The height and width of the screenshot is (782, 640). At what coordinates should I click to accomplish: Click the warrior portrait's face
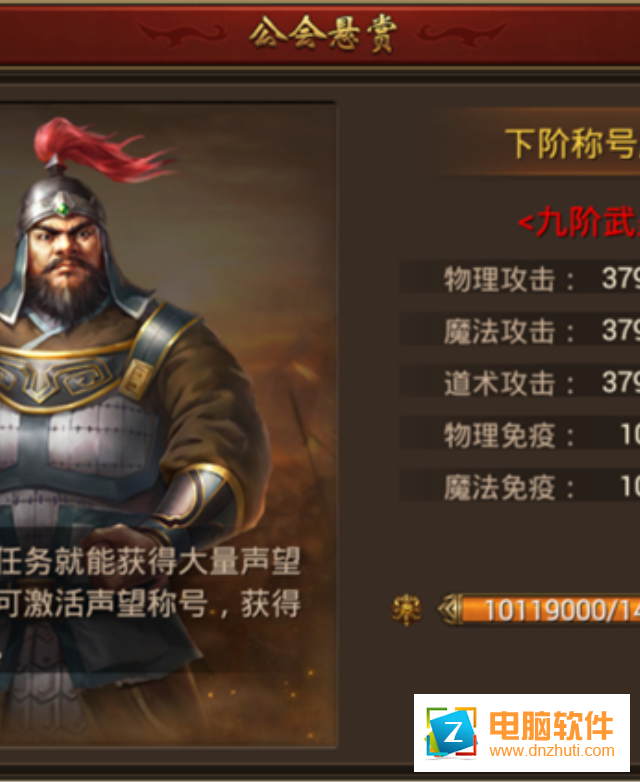[x=64, y=254]
